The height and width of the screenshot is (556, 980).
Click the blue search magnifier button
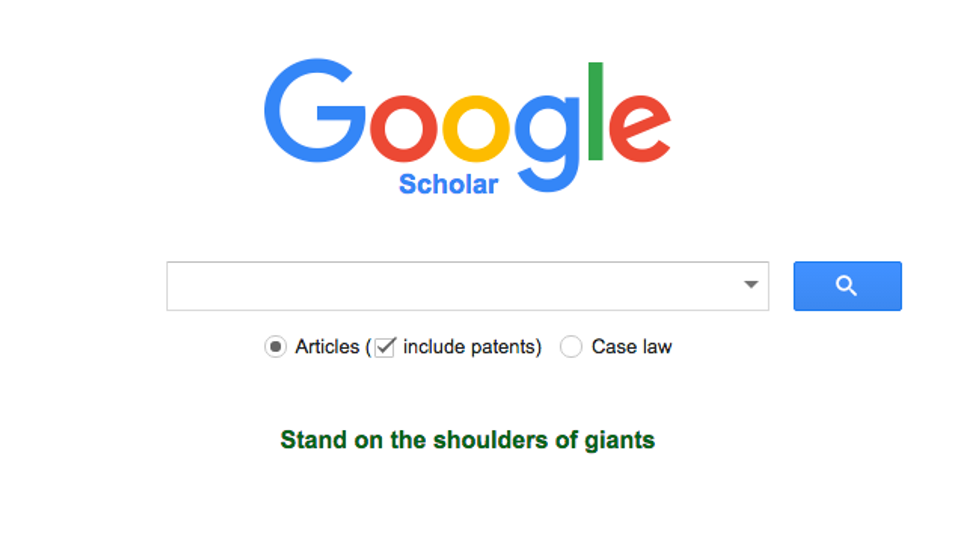[847, 286]
